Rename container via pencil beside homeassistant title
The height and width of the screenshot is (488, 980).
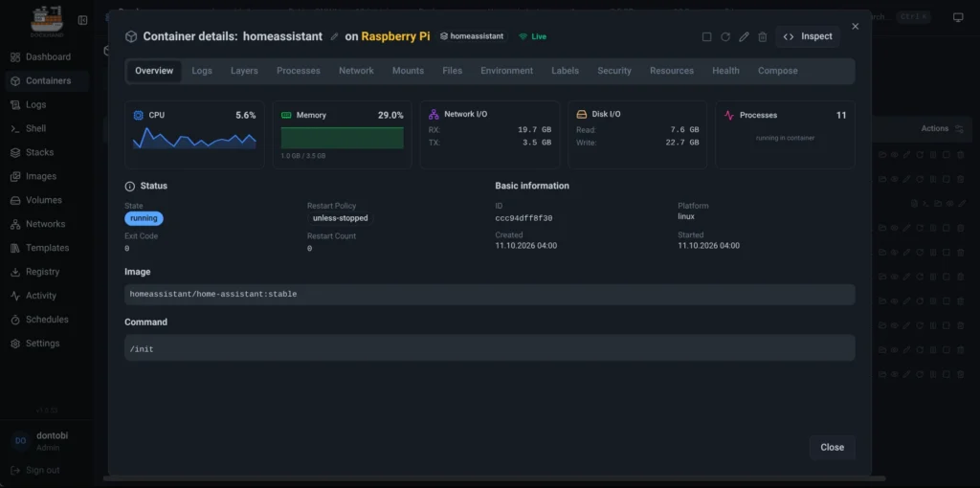334,37
